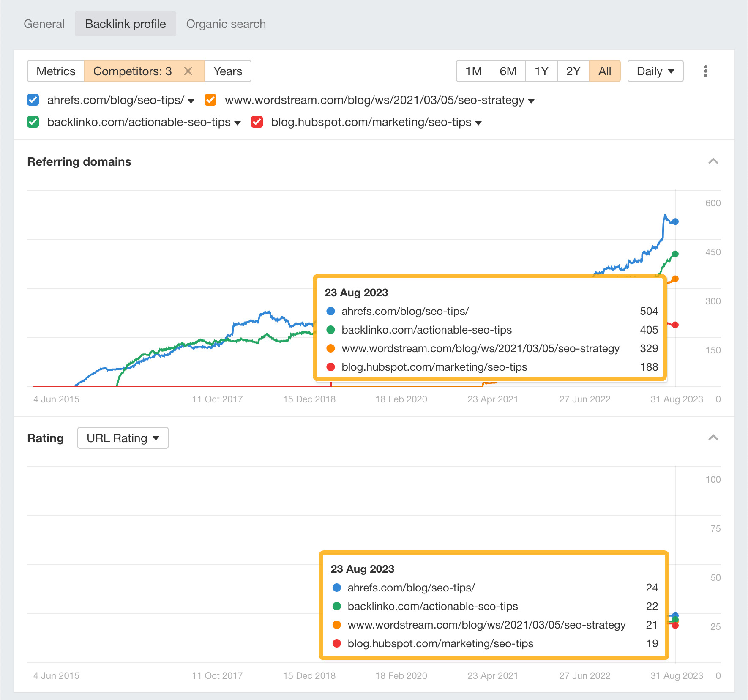Collapse the Rating chart via its chevron
The width and height of the screenshot is (748, 700).
point(713,438)
